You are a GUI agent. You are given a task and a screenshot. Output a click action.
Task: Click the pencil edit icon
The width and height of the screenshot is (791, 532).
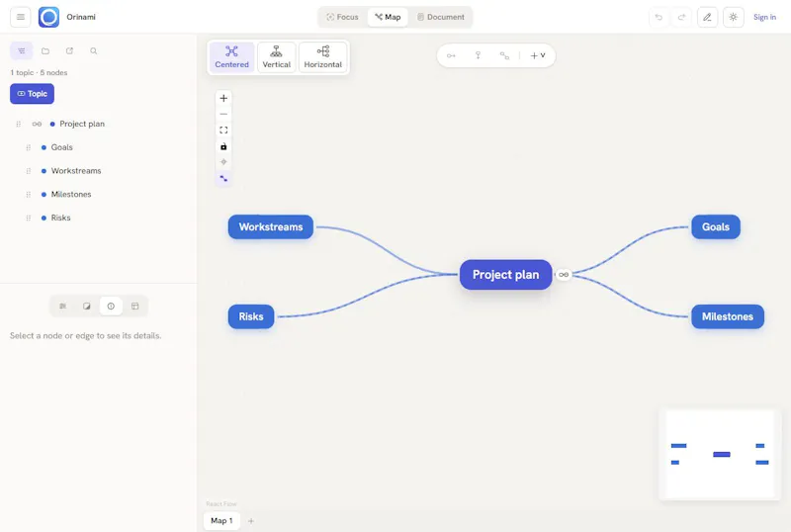707,17
